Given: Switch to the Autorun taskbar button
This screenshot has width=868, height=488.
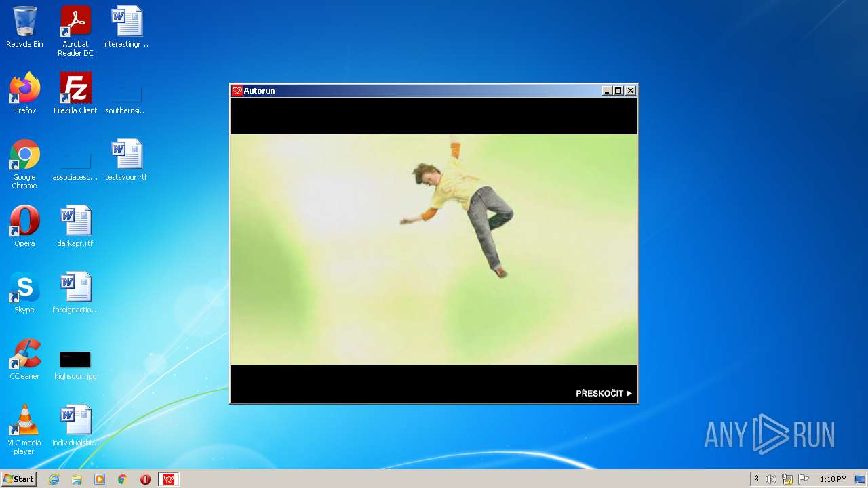Looking at the screenshot, I should 169,479.
